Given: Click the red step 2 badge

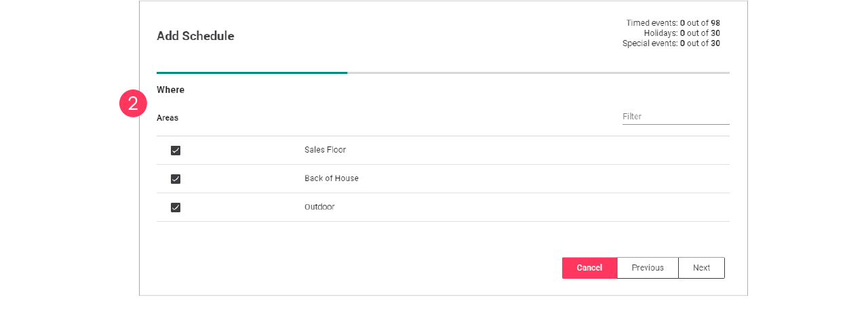Looking at the screenshot, I should [134, 104].
